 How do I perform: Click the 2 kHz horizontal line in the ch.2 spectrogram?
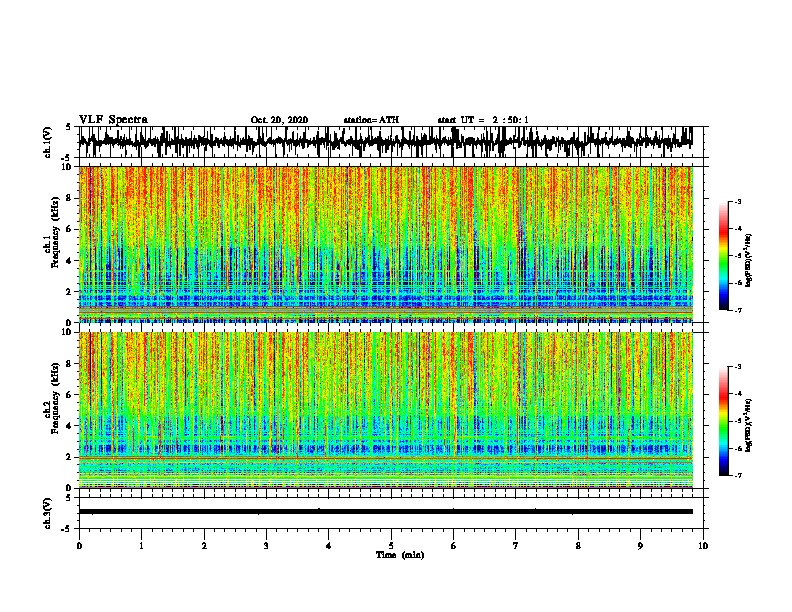pyautogui.click(x=385, y=457)
